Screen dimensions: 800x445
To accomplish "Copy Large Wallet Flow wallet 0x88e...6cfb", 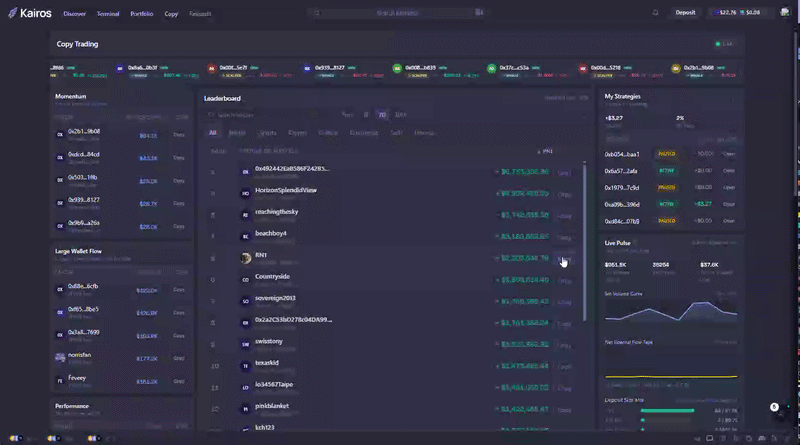I will point(179,290).
